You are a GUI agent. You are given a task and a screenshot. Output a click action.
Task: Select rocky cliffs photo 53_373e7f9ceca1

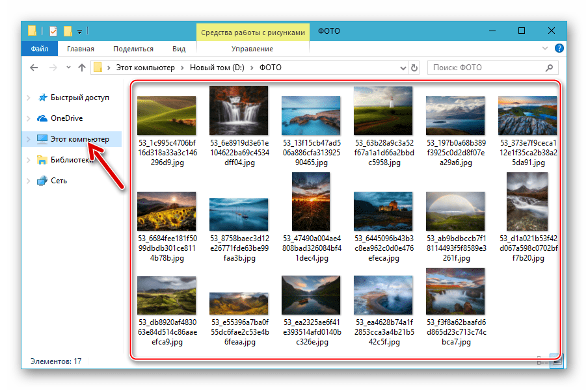528,116
